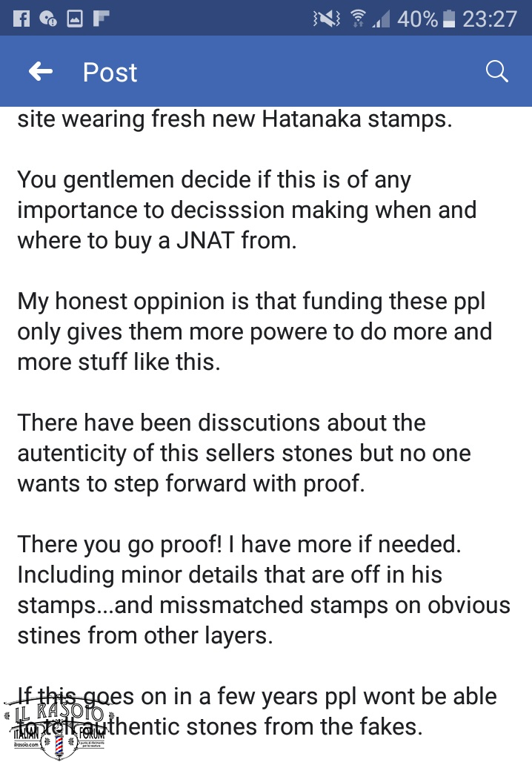This screenshot has height=765, width=532.
Task: Tap the vibrate mode icon in status bar
Action: coord(327,19)
